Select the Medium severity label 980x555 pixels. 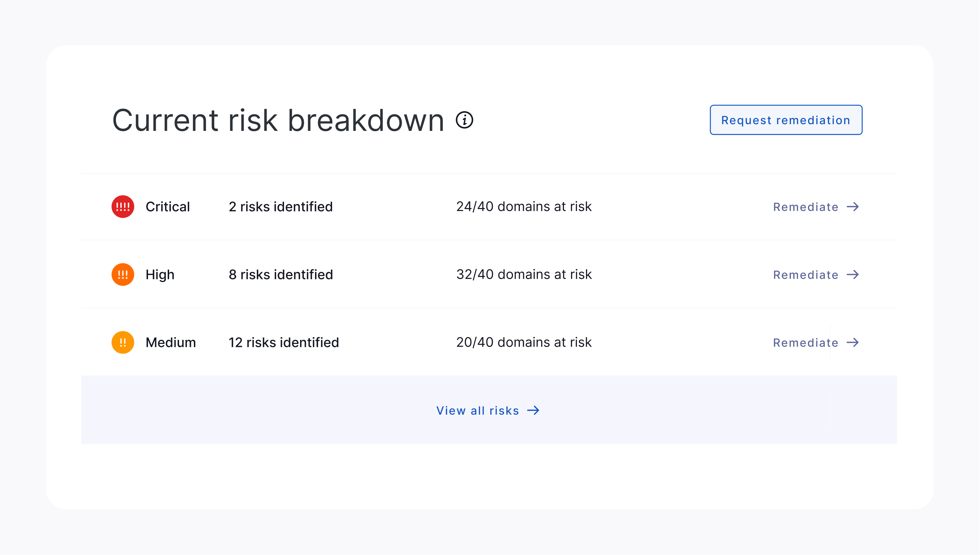click(170, 342)
